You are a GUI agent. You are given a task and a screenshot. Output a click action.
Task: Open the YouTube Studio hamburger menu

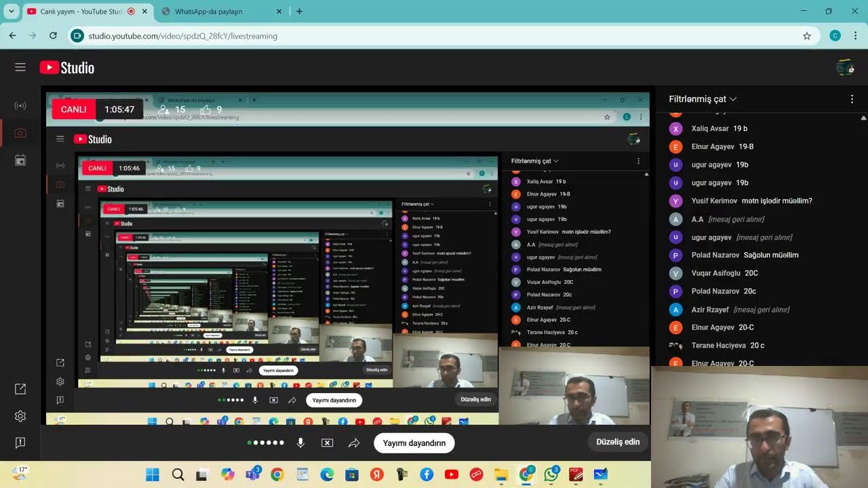pos(20,67)
